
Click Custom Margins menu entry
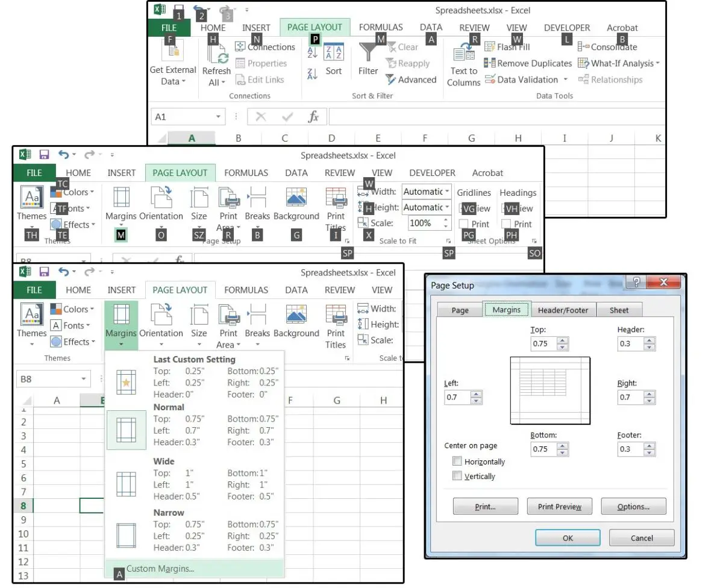(193, 568)
